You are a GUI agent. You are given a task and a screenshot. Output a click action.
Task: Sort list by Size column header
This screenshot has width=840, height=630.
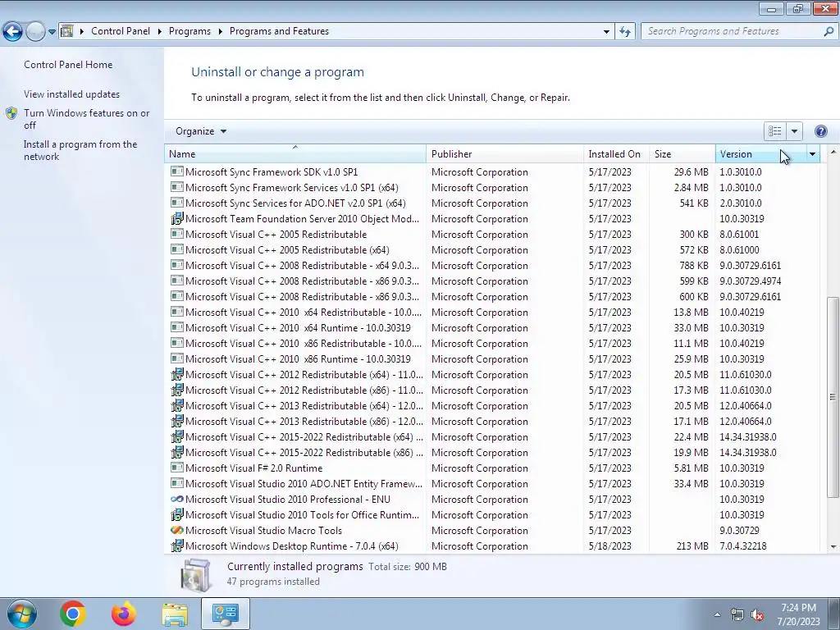(682, 153)
